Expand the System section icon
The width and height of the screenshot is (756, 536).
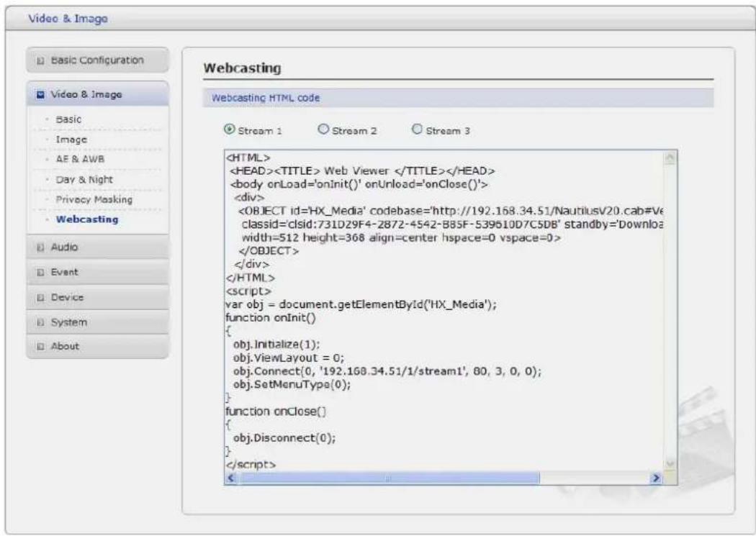[41, 322]
